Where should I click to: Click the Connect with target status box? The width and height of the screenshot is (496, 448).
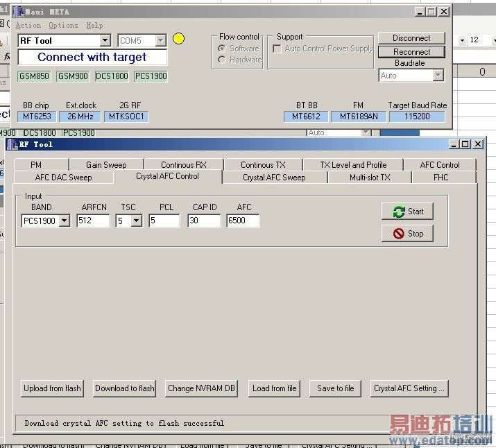[92, 58]
